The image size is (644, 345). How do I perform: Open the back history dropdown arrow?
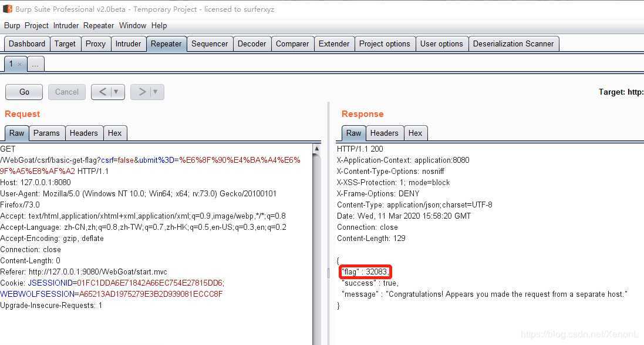(116, 92)
